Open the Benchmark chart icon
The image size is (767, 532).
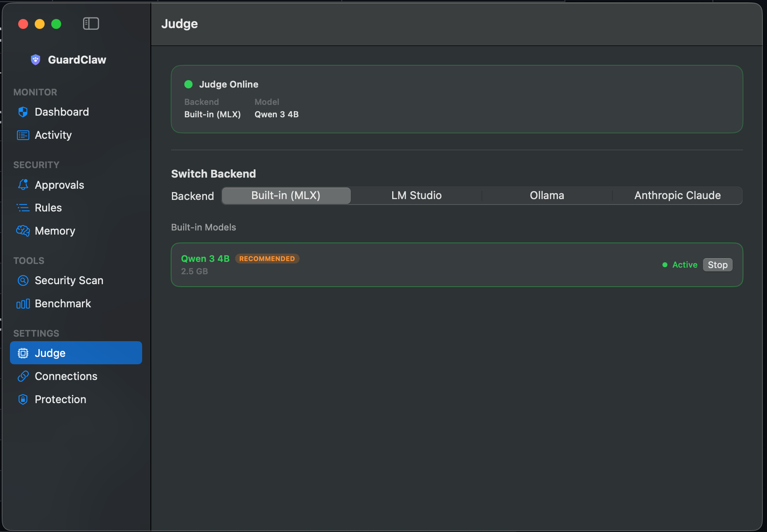(23, 304)
